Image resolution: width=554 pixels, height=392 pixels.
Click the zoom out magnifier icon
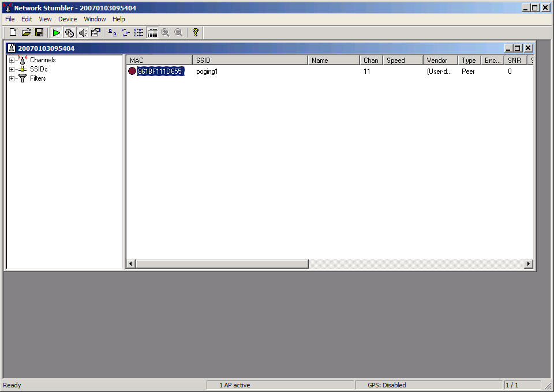tap(179, 33)
